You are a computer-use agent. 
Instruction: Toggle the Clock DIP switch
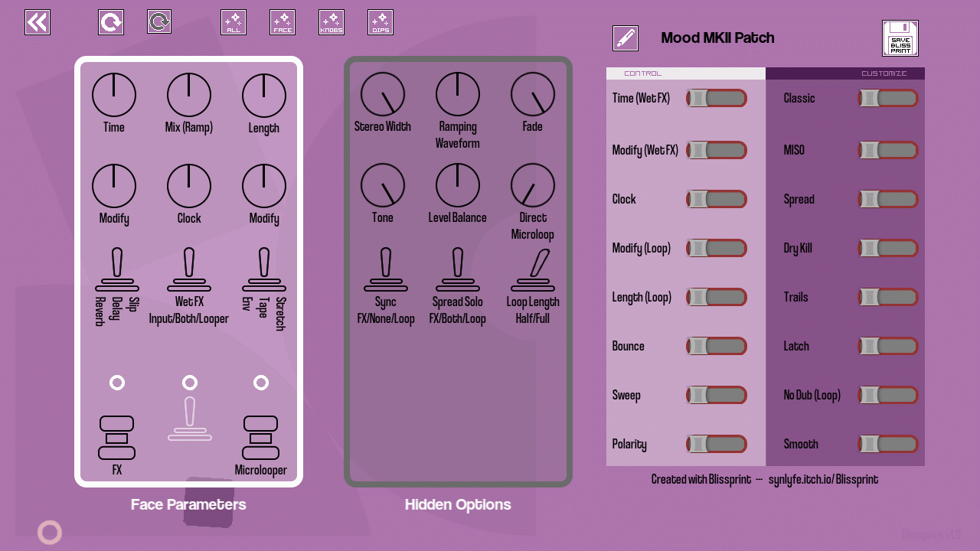coord(717,199)
